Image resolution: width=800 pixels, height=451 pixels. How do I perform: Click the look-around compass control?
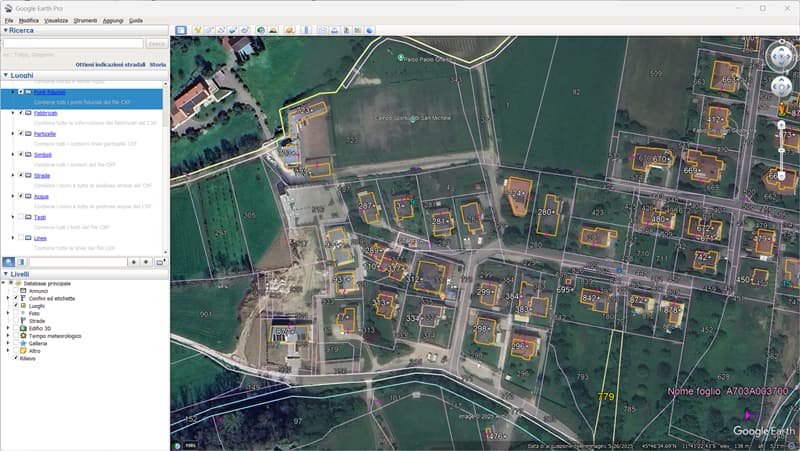click(781, 57)
